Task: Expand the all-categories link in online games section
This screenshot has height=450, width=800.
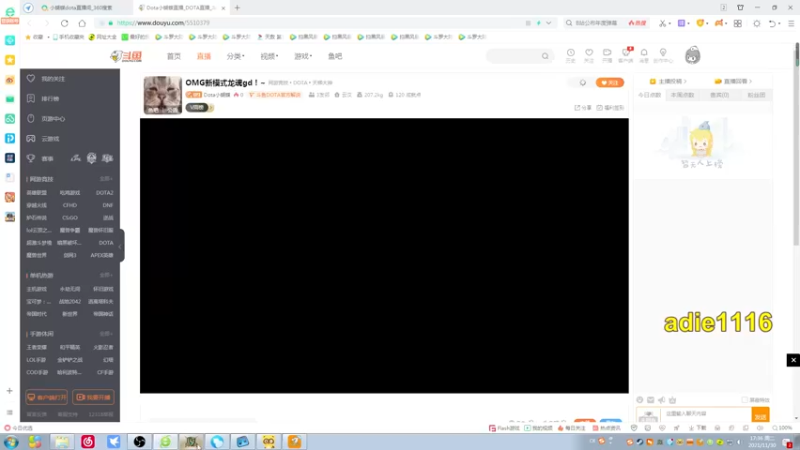Action: (106, 179)
